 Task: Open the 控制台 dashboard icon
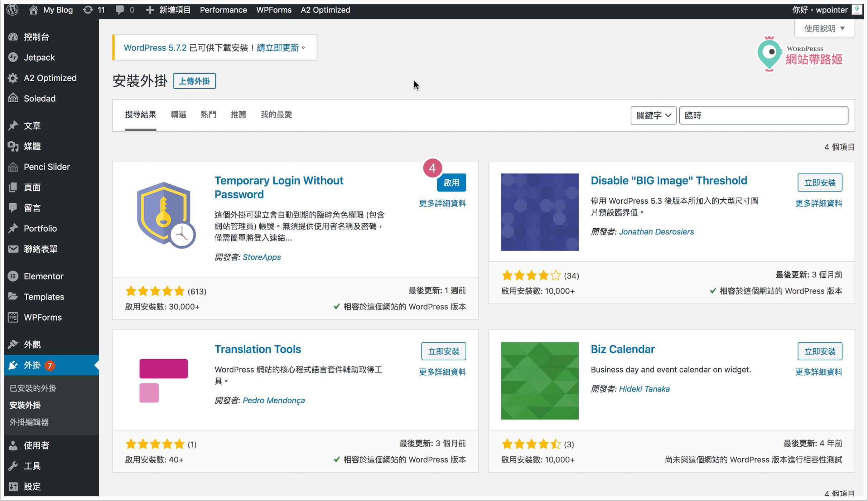pyautogui.click(x=13, y=37)
